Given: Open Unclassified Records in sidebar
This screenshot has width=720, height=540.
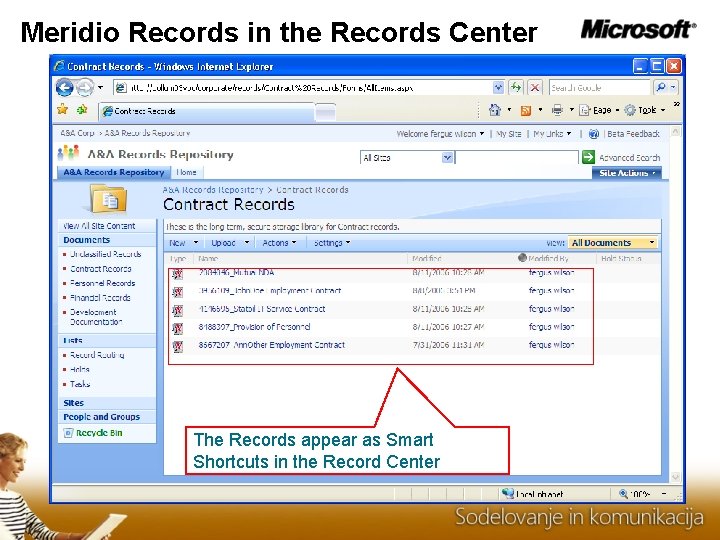Looking at the screenshot, I should pos(106,254).
